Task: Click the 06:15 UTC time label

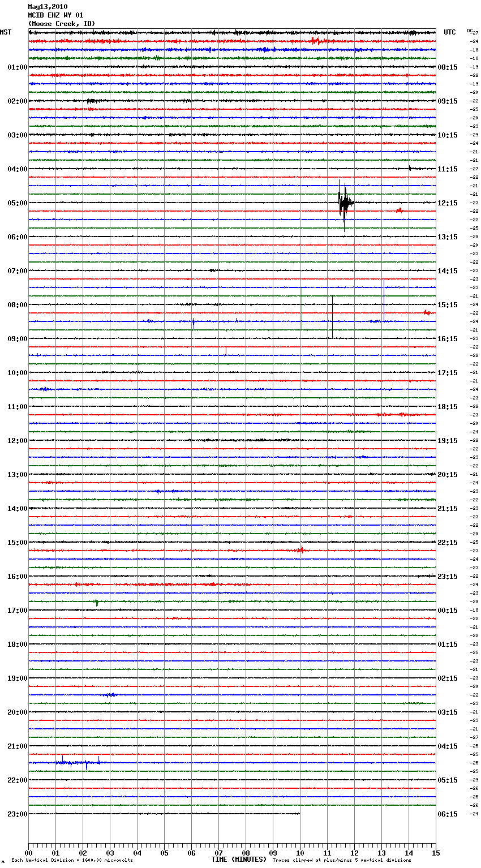Action: 448,814
